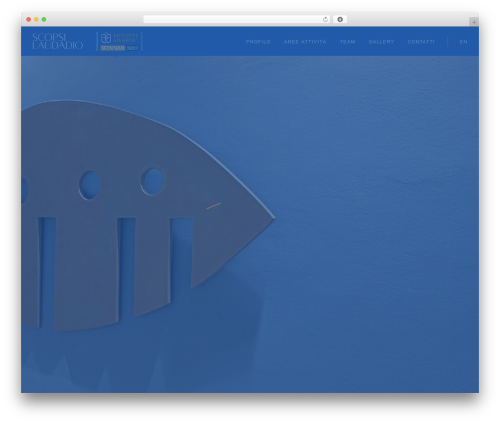500x423 pixels.
Task: Click the blue wall background area
Action: [x=377, y=217]
